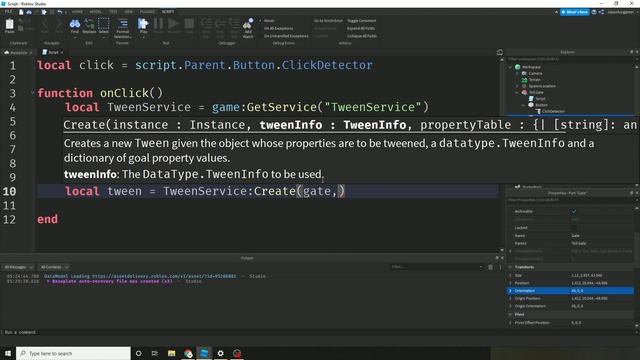640x360 pixels.
Task: Click the Paste clipboard icon
Action: pyautogui.click(x=9, y=25)
